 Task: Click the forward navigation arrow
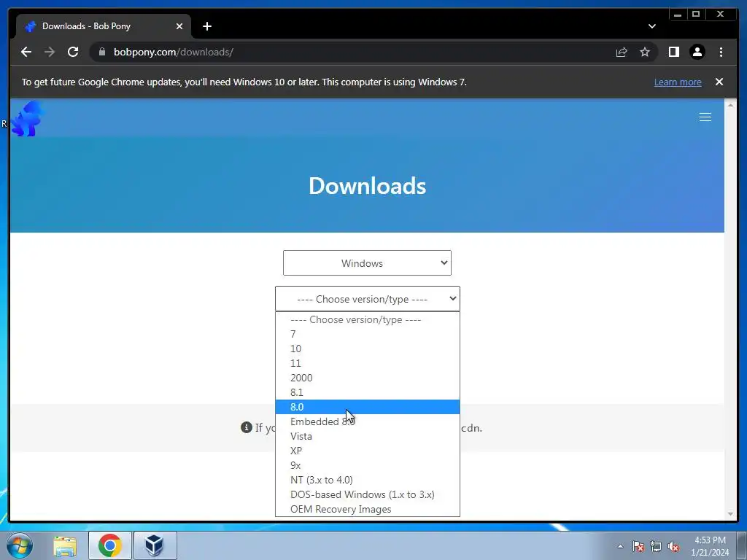[x=50, y=52]
